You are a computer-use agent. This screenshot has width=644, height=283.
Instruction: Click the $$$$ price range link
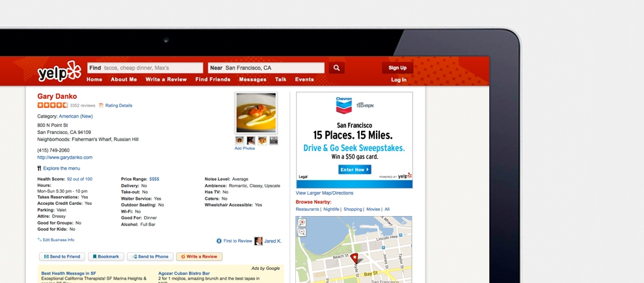[154, 179]
